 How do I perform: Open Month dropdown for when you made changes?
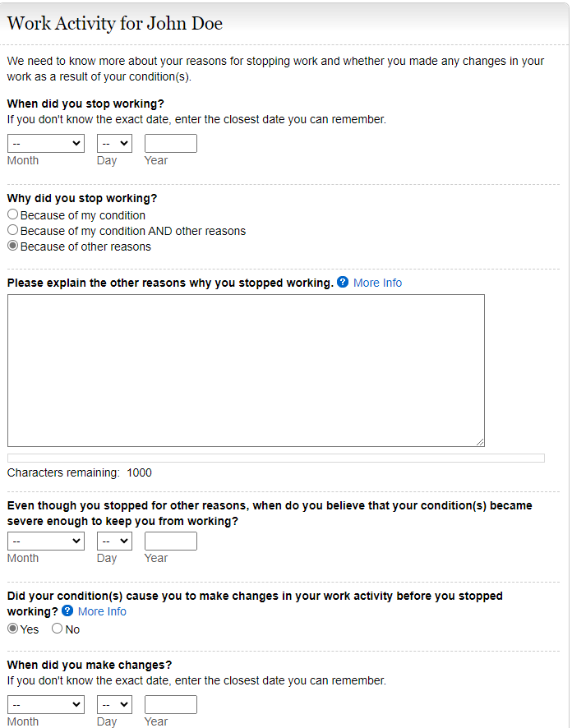click(46, 705)
